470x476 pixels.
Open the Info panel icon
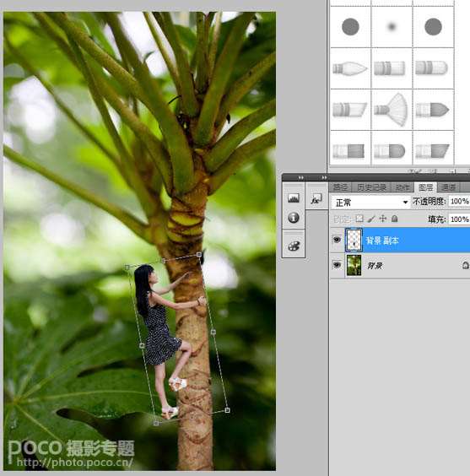(294, 218)
